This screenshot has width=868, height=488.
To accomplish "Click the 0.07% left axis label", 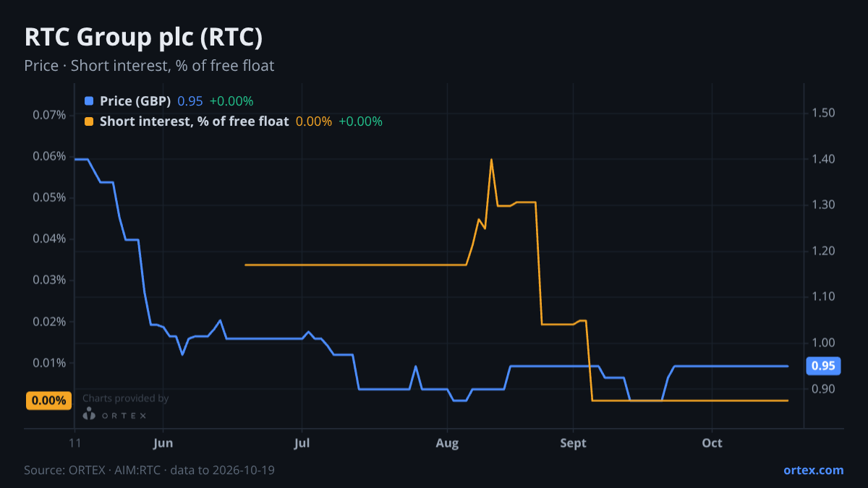I will point(49,115).
